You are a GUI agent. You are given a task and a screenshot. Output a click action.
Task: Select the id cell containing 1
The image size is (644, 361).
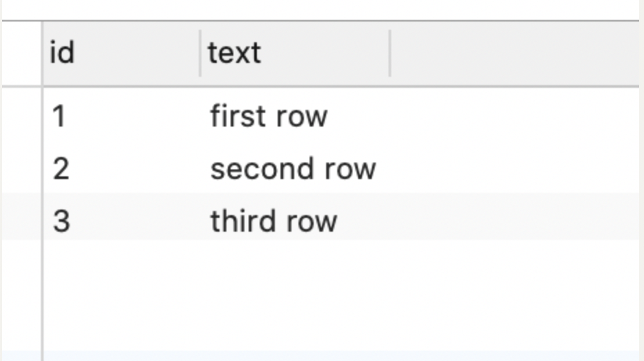point(122,116)
